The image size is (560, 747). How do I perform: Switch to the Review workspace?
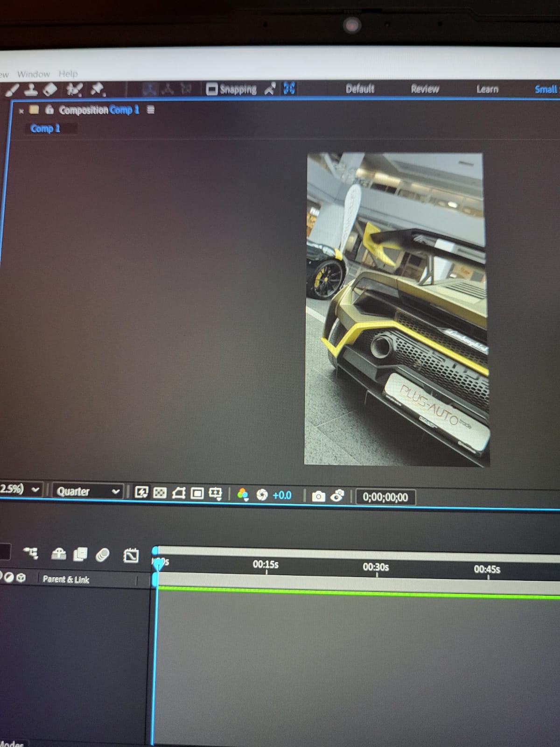pos(425,89)
